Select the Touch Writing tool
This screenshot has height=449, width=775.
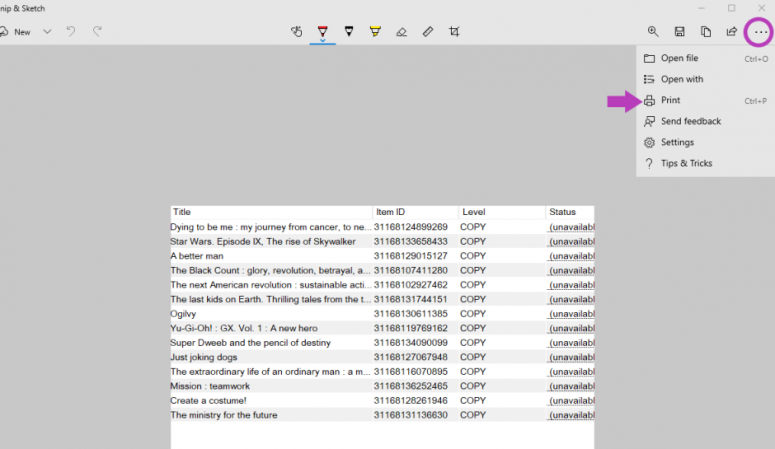[x=297, y=32]
